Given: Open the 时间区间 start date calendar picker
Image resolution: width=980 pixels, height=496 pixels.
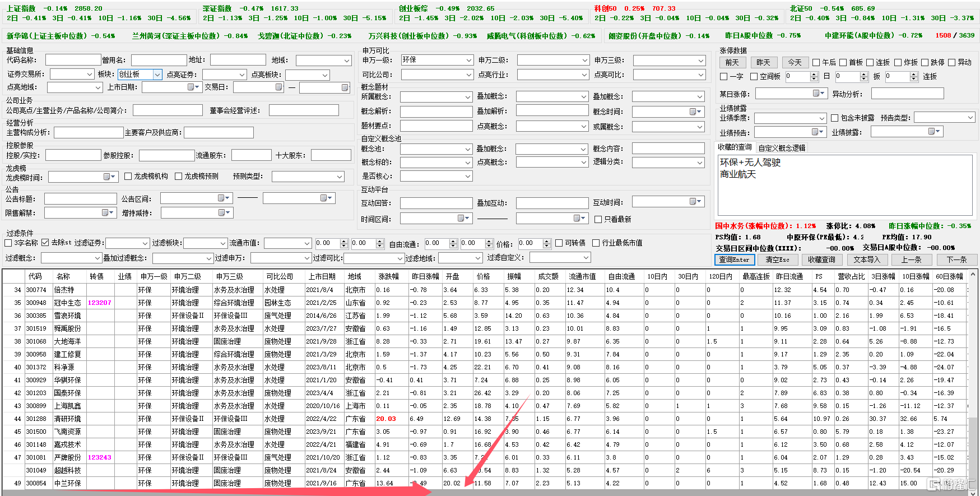Looking at the screenshot, I should pos(464,218).
